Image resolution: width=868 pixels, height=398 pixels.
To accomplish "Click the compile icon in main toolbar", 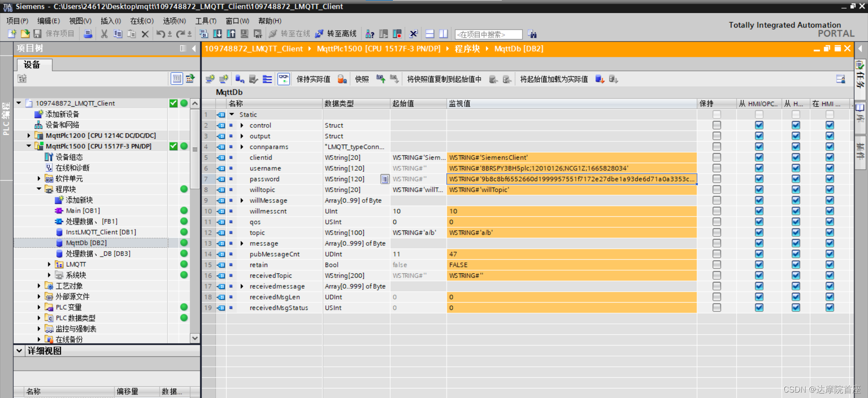I will coord(204,34).
